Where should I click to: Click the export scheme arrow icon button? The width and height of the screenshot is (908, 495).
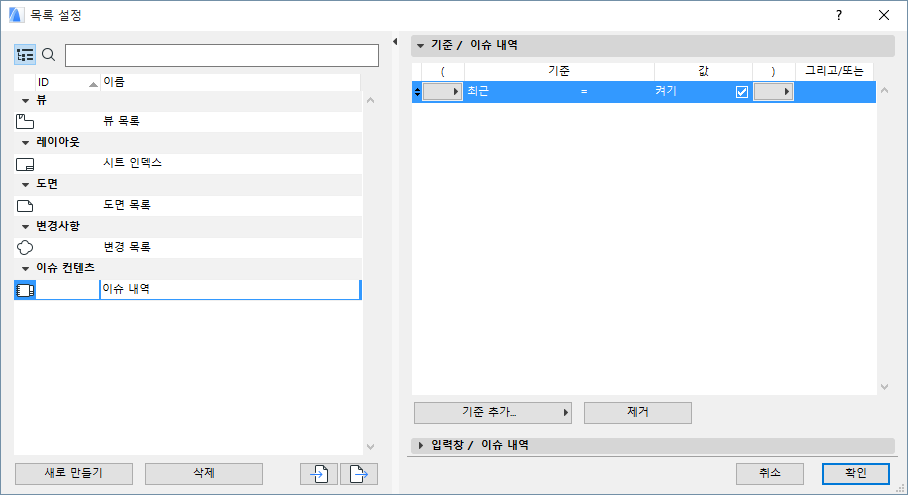(359, 474)
